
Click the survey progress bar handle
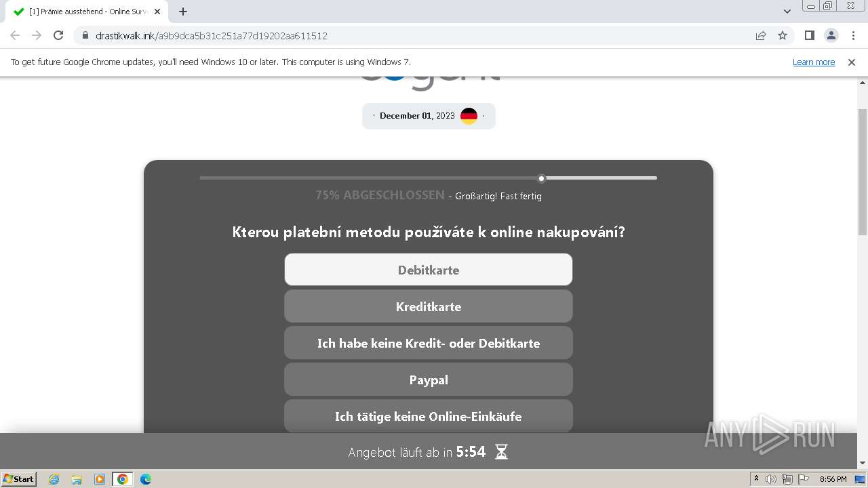point(541,178)
